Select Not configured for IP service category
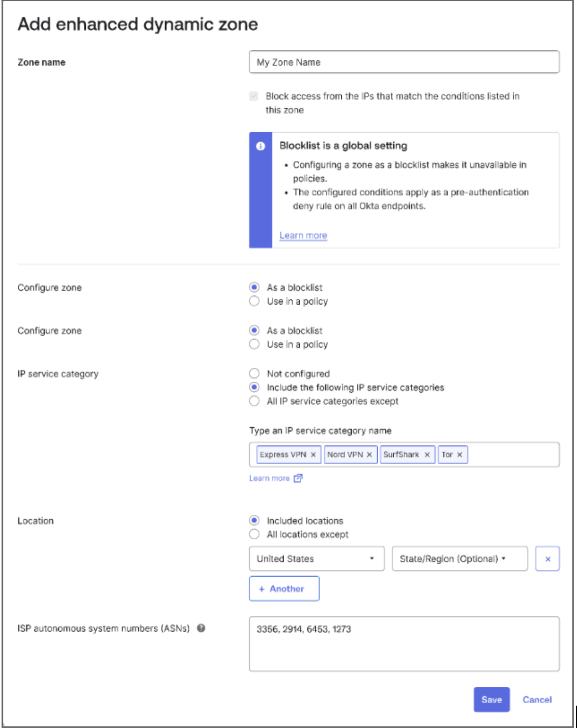 pos(254,374)
